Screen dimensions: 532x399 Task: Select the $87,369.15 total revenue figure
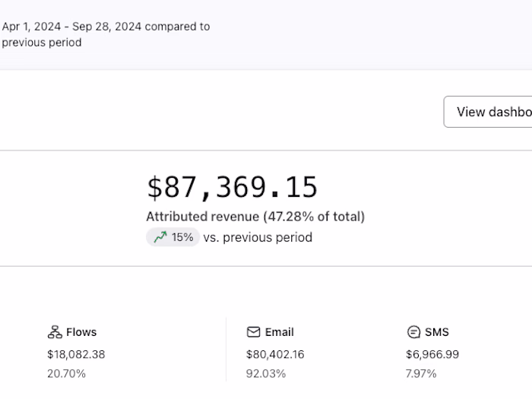coord(232,188)
